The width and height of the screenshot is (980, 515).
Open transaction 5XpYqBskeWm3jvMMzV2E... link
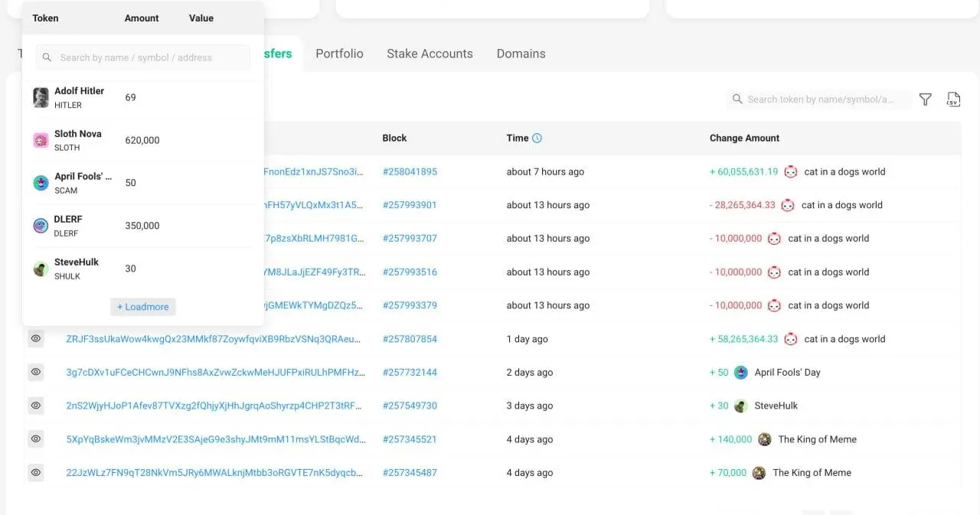coord(216,439)
